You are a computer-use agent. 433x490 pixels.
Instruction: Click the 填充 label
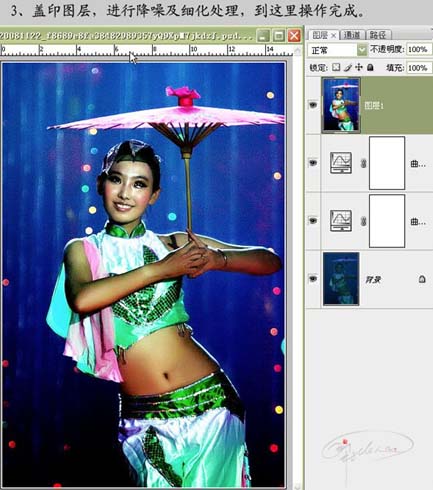[x=395, y=68]
